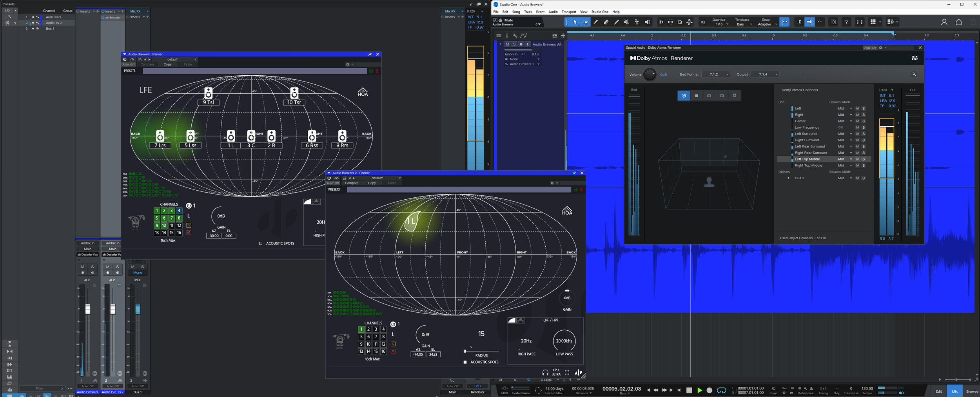
Task: Toggle Snap button in toolbar
Action: pyautogui.click(x=785, y=22)
